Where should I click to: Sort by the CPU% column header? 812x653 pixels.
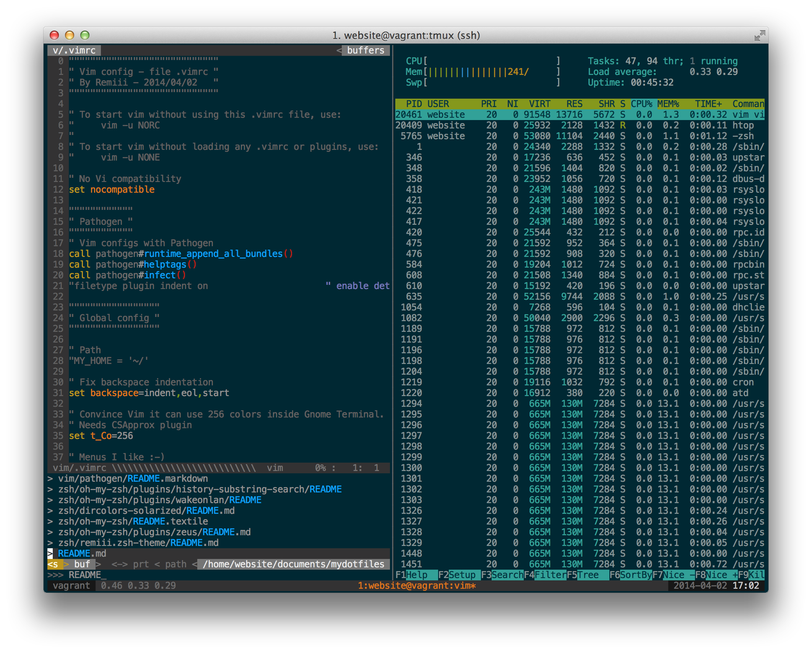[641, 104]
